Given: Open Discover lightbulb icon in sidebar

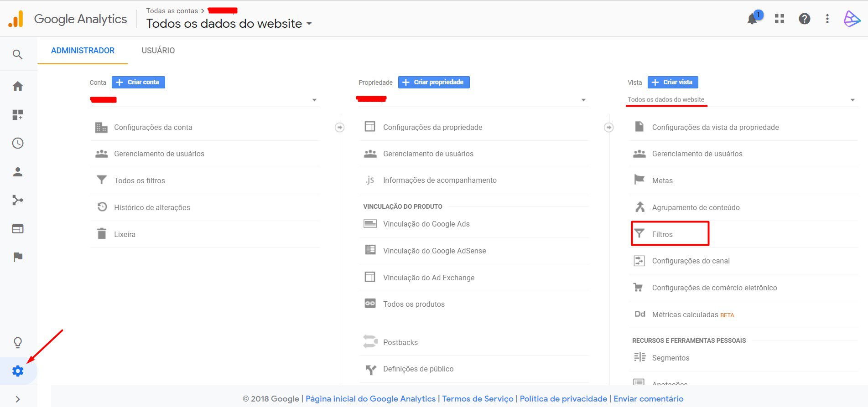Looking at the screenshot, I should point(18,343).
